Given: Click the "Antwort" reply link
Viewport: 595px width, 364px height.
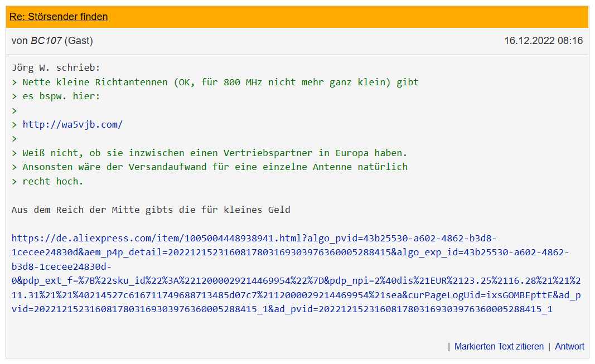Looking at the screenshot, I should tap(569, 346).
